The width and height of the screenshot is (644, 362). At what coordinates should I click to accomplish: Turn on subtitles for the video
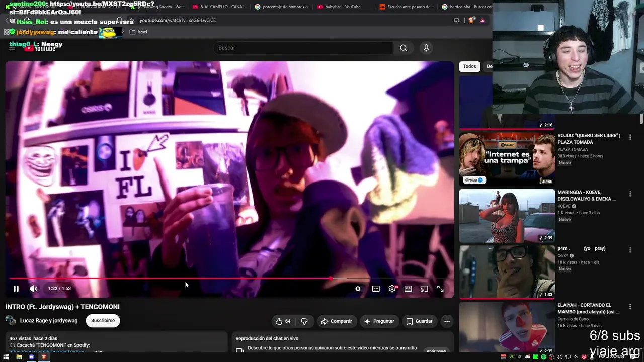(x=376, y=289)
